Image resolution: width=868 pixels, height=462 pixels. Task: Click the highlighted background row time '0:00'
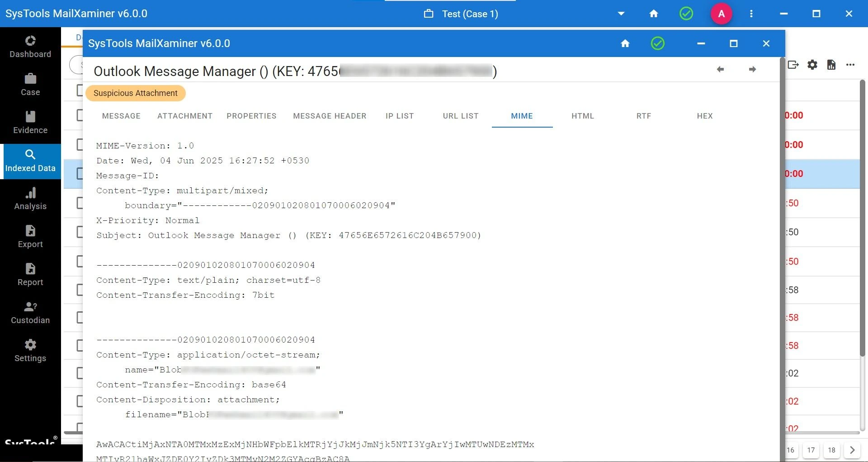[794, 174]
